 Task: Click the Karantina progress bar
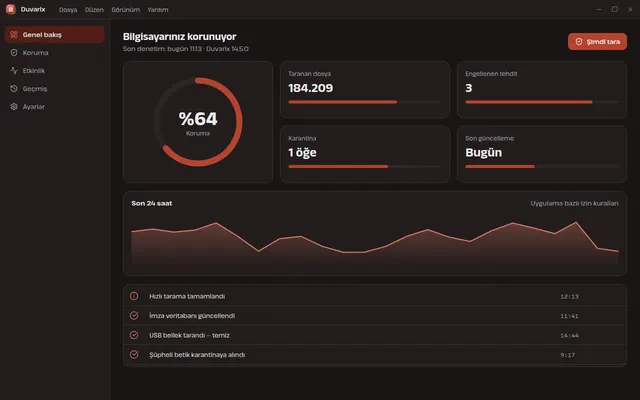364,167
